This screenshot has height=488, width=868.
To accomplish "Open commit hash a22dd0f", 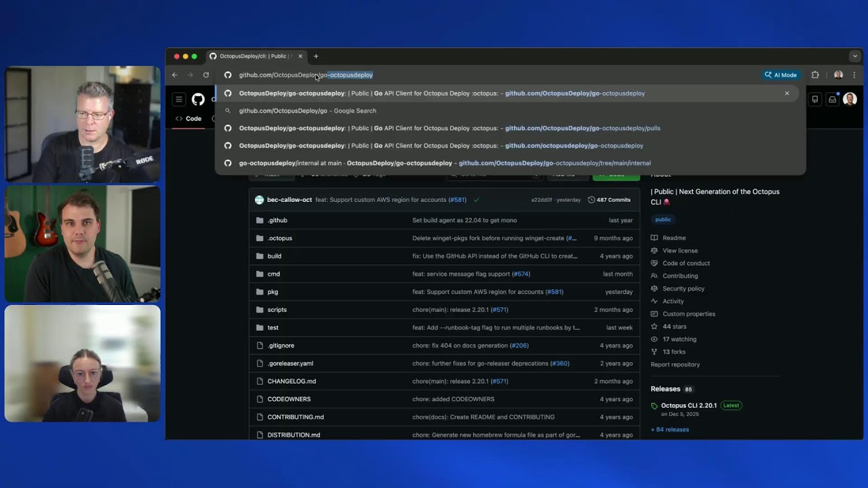I will coord(542,200).
